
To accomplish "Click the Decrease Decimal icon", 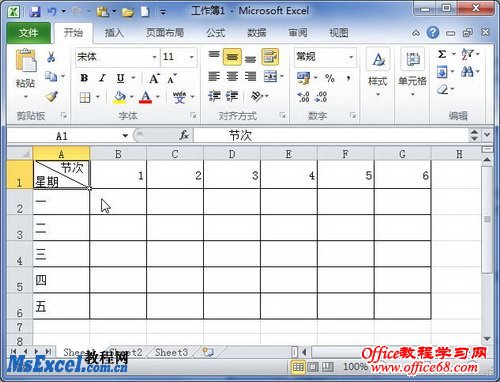I will 321,97.
